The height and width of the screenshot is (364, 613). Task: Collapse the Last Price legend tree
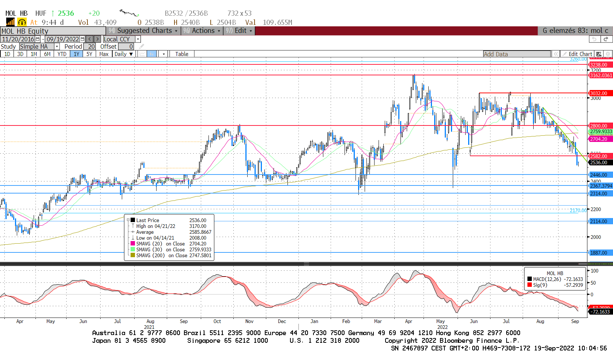point(128,220)
